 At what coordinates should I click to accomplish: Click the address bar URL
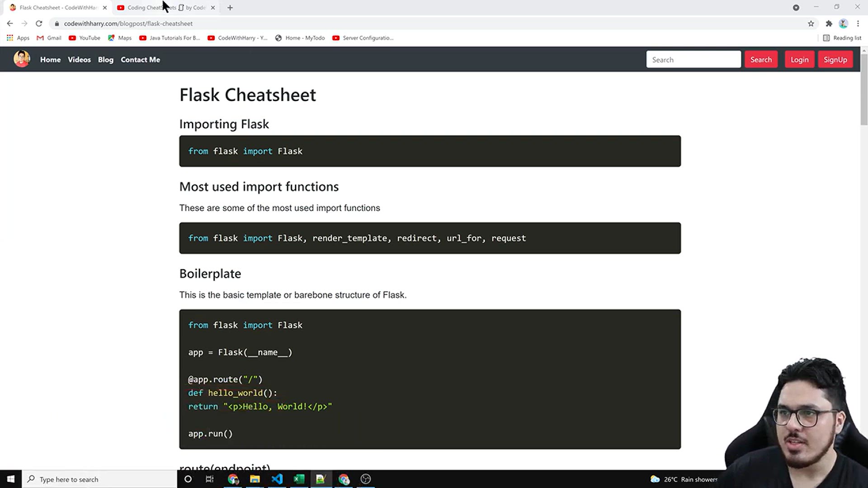click(x=128, y=23)
